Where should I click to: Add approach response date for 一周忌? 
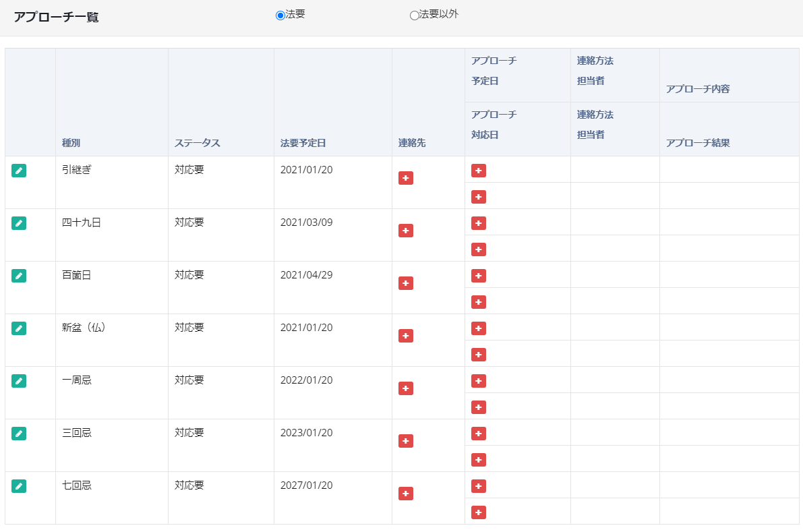tap(479, 407)
